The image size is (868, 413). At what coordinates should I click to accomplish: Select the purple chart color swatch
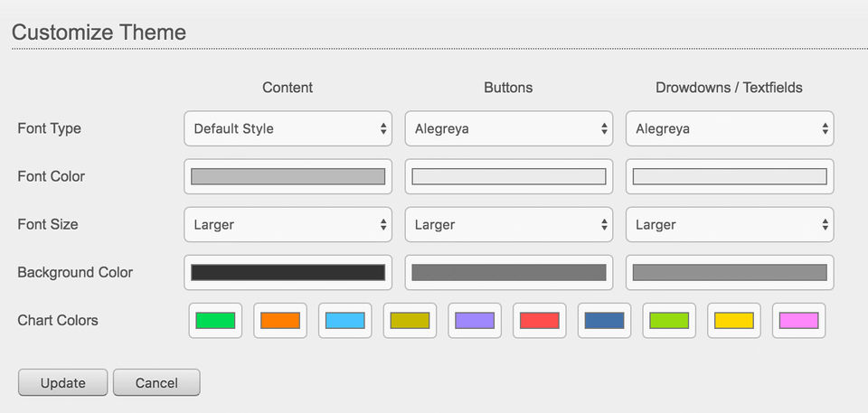[x=475, y=320]
